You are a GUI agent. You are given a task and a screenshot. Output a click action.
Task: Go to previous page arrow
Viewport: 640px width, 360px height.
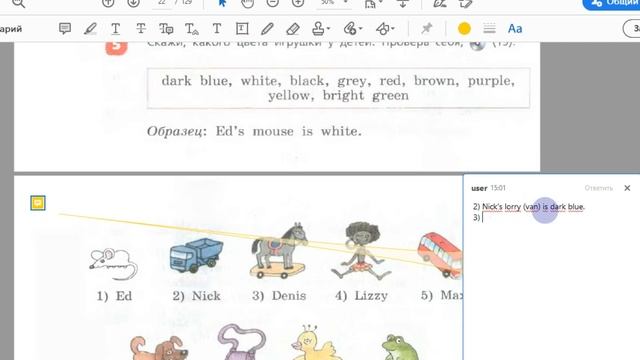point(108,3)
